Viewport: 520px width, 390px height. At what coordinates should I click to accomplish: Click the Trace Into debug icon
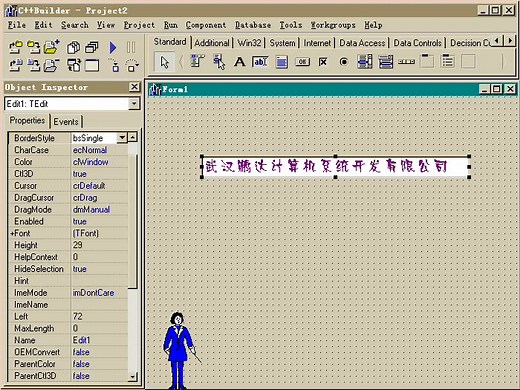coord(114,65)
